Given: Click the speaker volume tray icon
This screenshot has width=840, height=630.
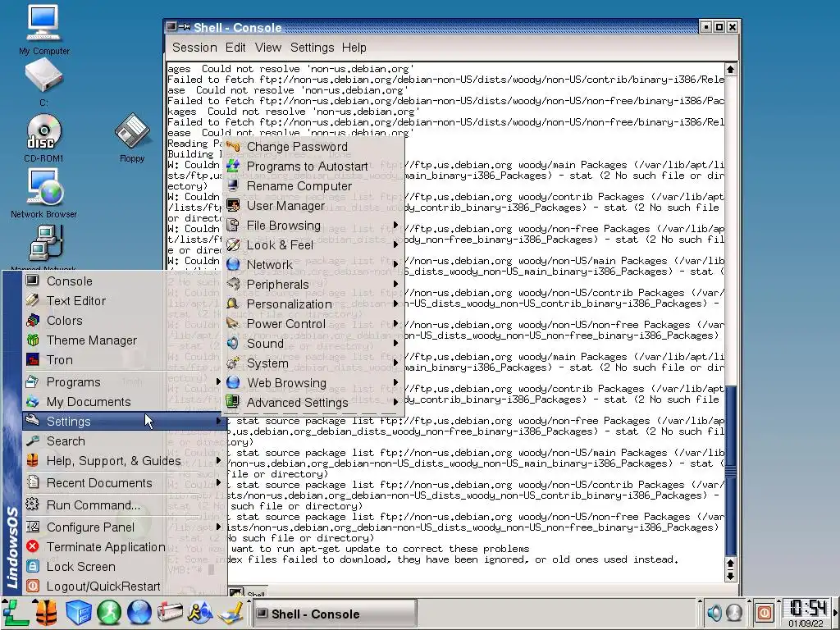Looking at the screenshot, I should 714,612.
